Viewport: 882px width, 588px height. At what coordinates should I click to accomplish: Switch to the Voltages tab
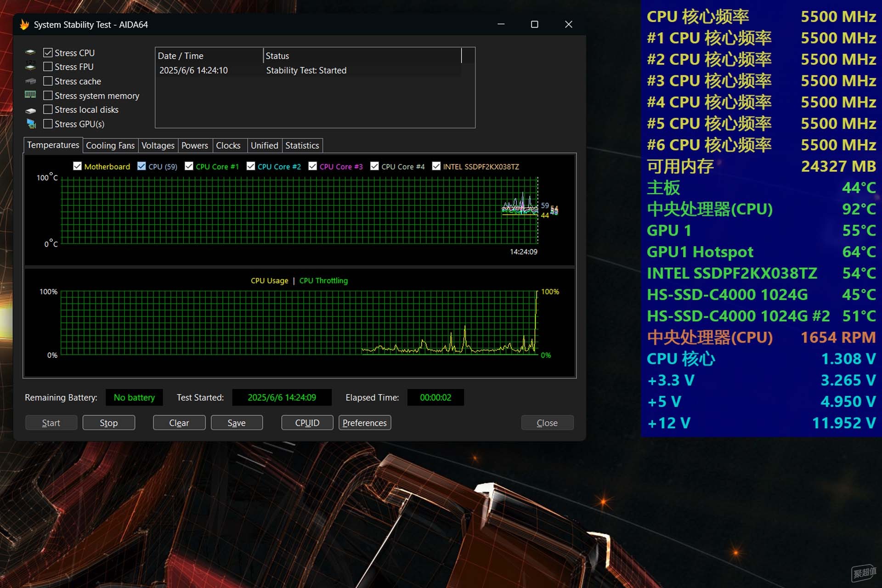pos(158,146)
